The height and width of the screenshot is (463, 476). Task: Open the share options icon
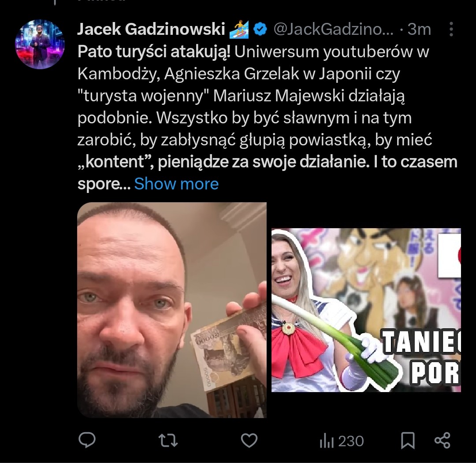(443, 441)
